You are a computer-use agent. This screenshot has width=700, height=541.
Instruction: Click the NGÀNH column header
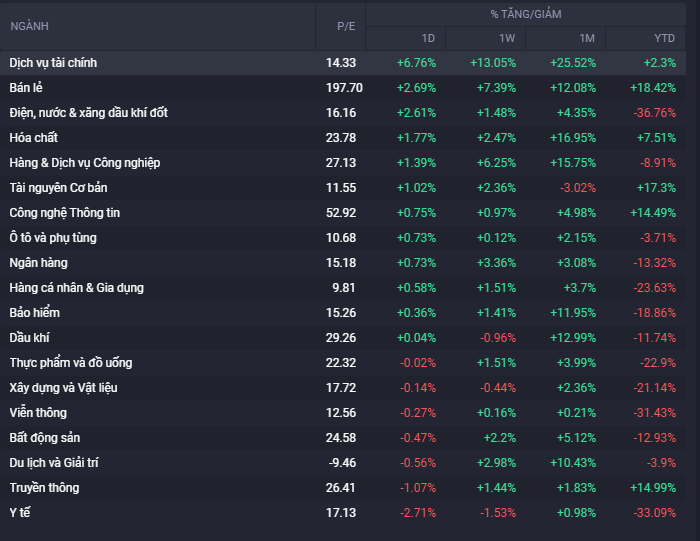(29, 25)
